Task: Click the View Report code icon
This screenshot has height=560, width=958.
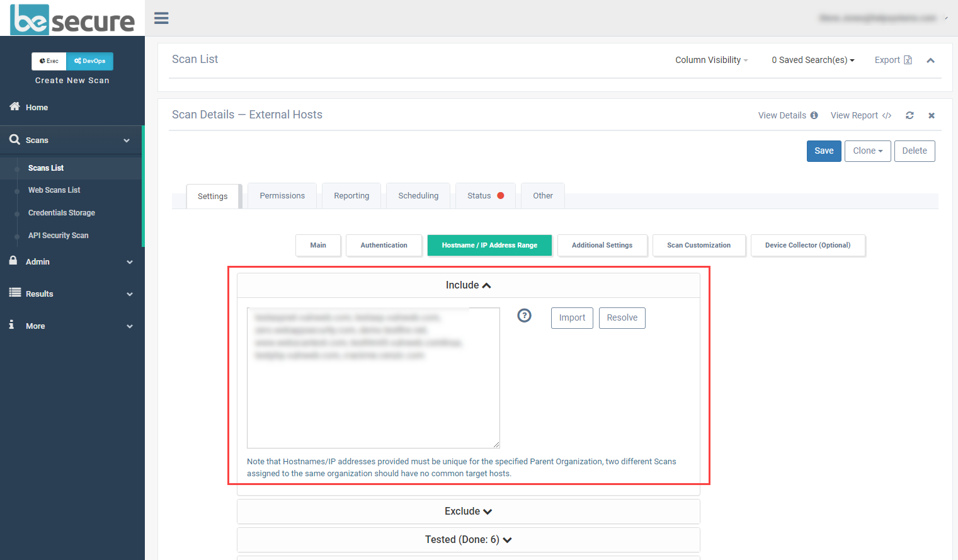Action: coord(887,115)
